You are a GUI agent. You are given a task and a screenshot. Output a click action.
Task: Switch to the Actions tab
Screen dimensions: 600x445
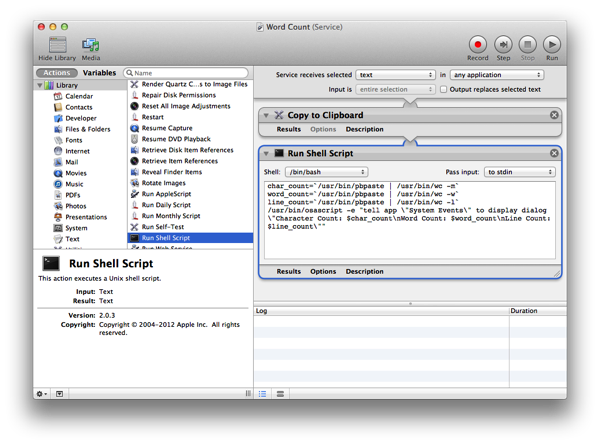(x=57, y=73)
